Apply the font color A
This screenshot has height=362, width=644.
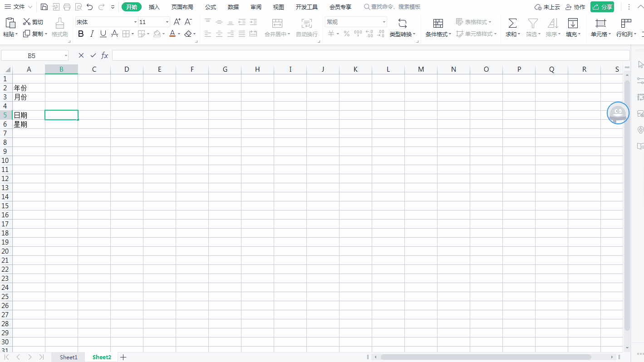point(172,34)
